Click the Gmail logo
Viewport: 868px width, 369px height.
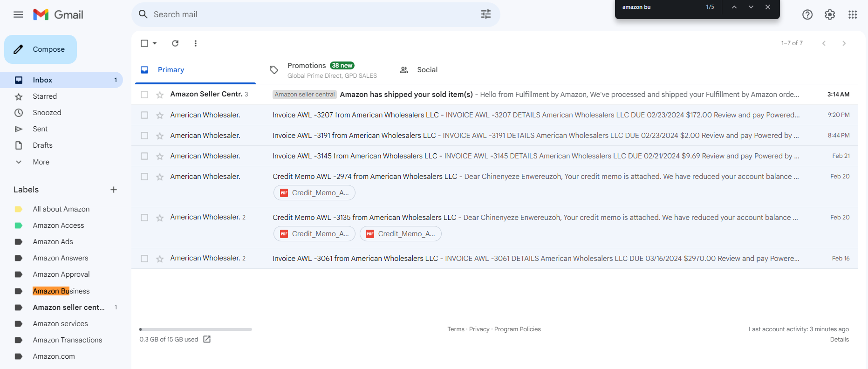tap(58, 14)
